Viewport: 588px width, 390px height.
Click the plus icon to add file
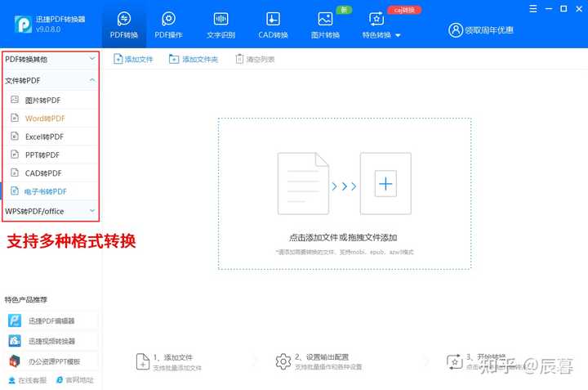385,183
